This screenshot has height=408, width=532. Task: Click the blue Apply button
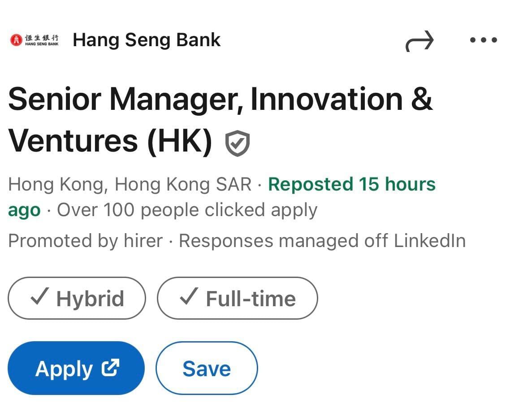(76, 368)
